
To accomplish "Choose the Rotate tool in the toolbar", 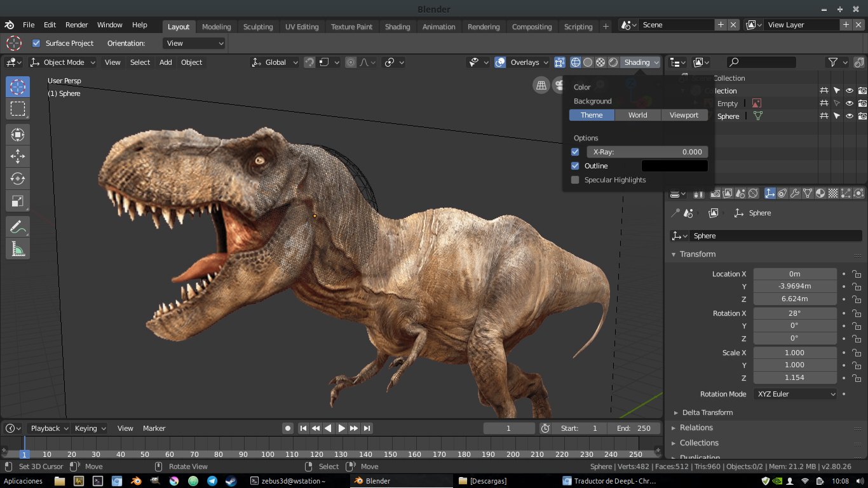I will 18,179.
